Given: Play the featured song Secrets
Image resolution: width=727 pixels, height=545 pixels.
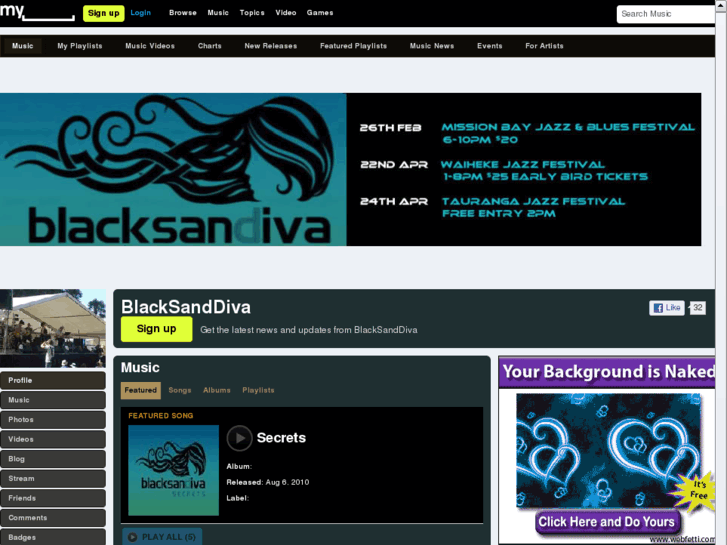Looking at the screenshot, I should [239, 438].
